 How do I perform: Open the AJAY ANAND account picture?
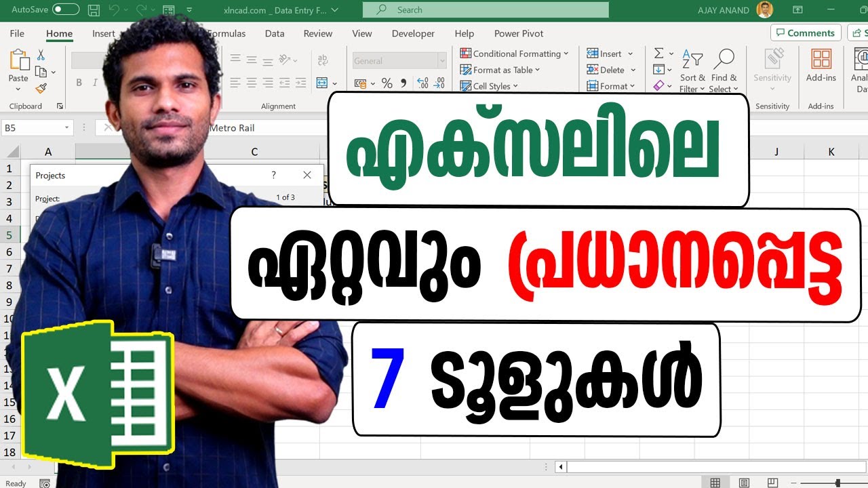pos(765,9)
